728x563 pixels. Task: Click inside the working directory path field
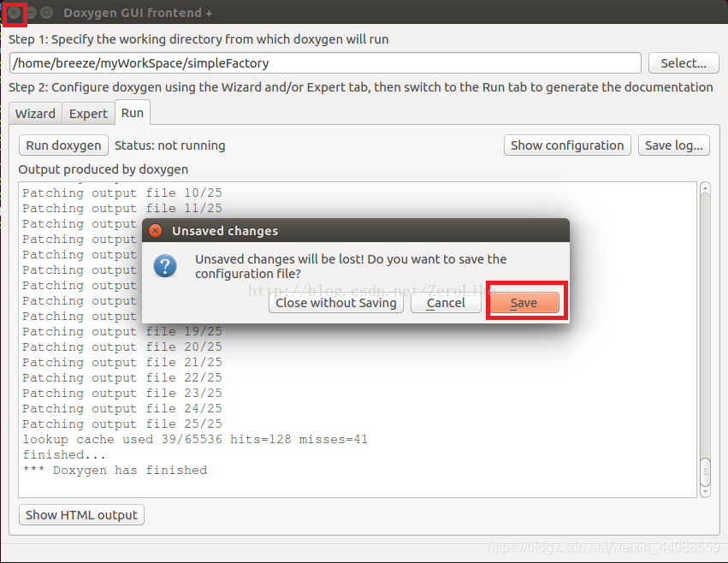pos(325,62)
